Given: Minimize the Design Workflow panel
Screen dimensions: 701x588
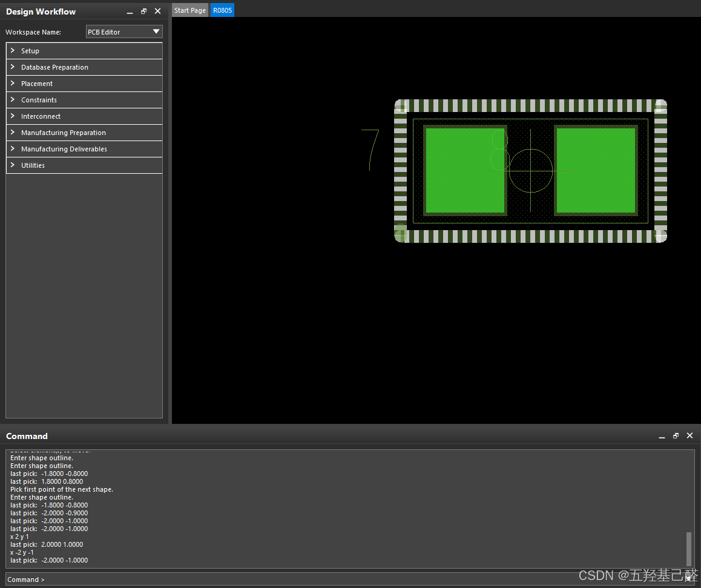Looking at the screenshot, I should pyautogui.click(x=130, y=12).
